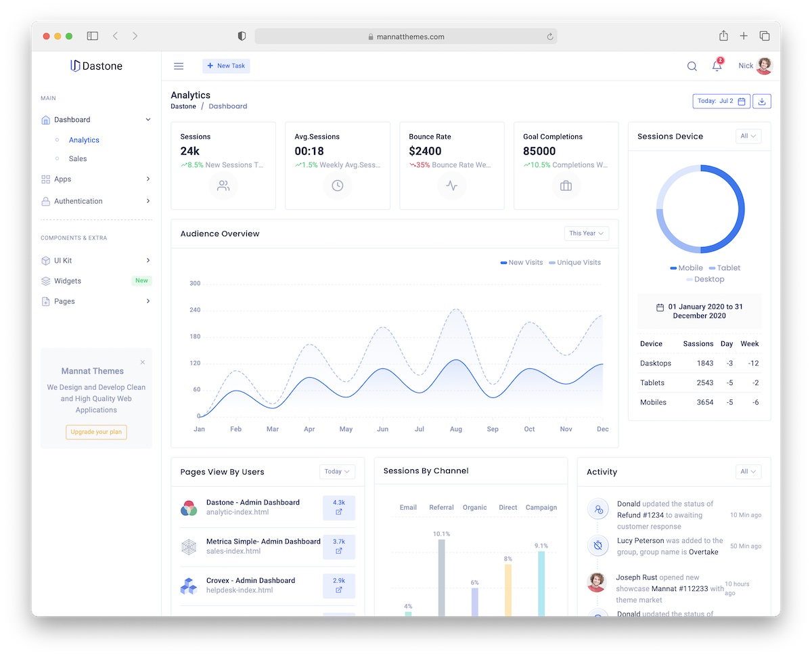Open a new Safari tab with plus icon

coord(744,36)
